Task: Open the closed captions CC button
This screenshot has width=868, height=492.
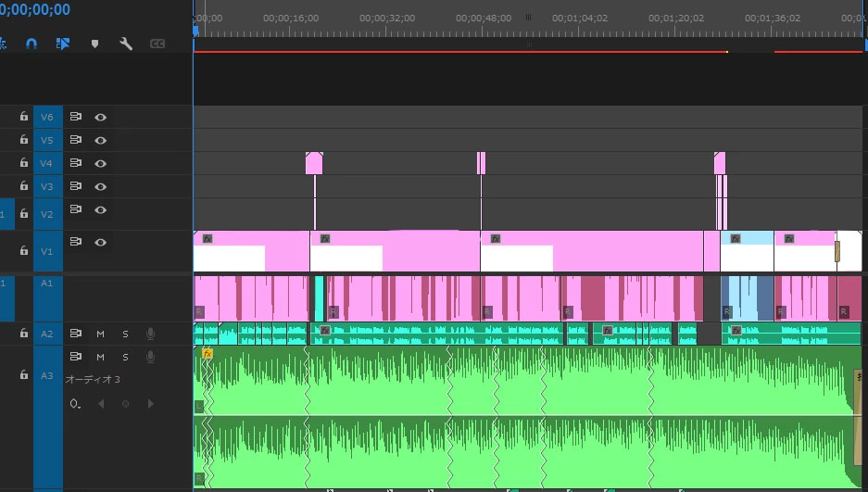Action: click(x=157, y=44)
